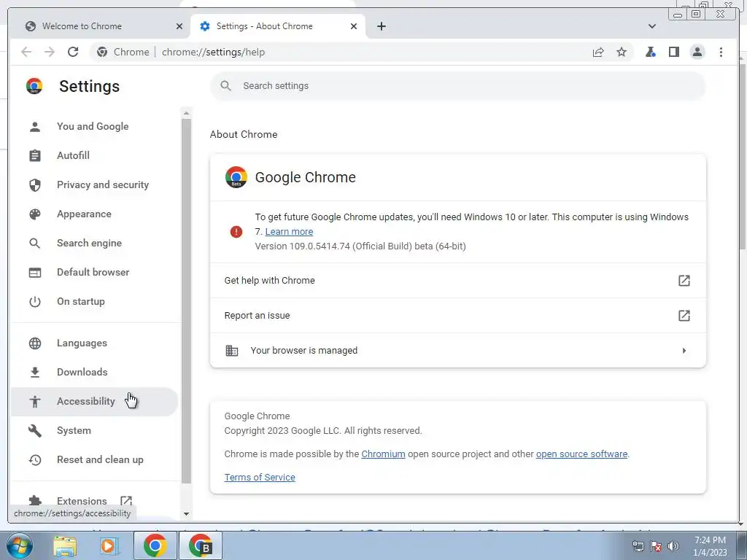
Task: Click the back navigation arrow
Action: [26, 52]
